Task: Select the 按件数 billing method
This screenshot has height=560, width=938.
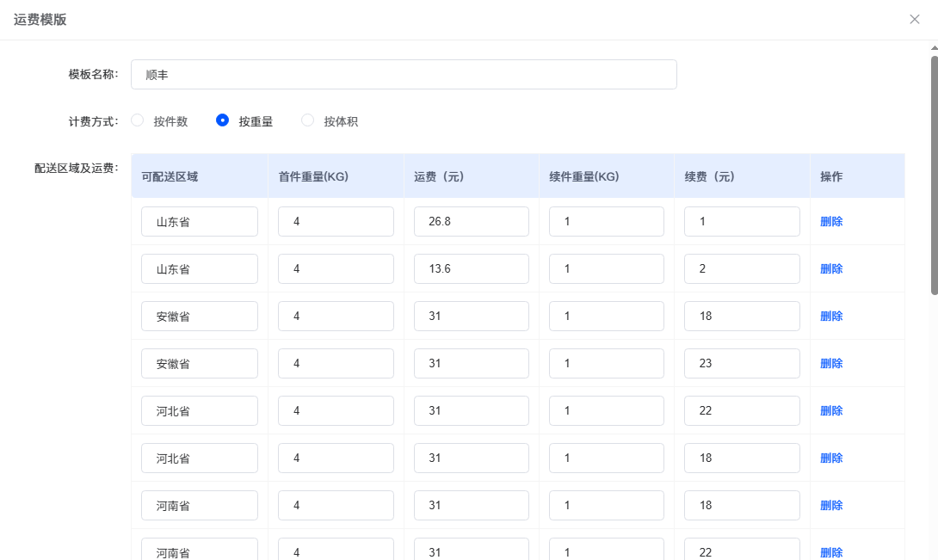Action: click(x=137, y=120)
